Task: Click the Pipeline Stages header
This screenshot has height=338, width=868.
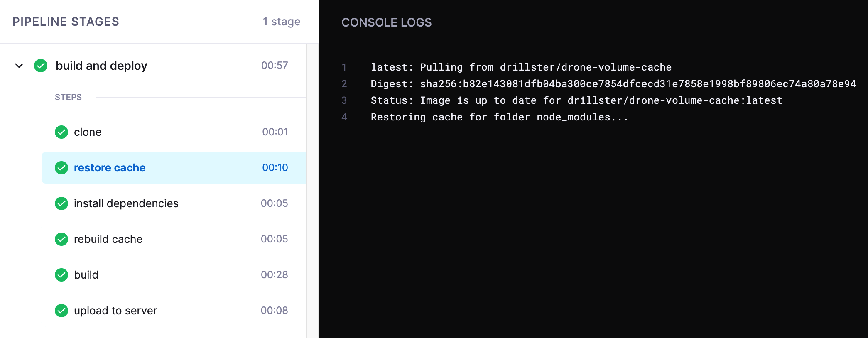Action: (66, 22)
